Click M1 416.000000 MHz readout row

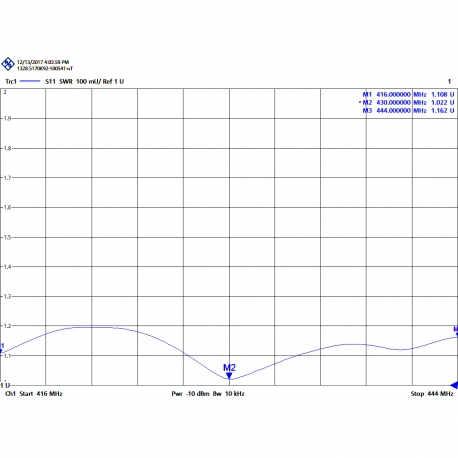tap(408, 94)
